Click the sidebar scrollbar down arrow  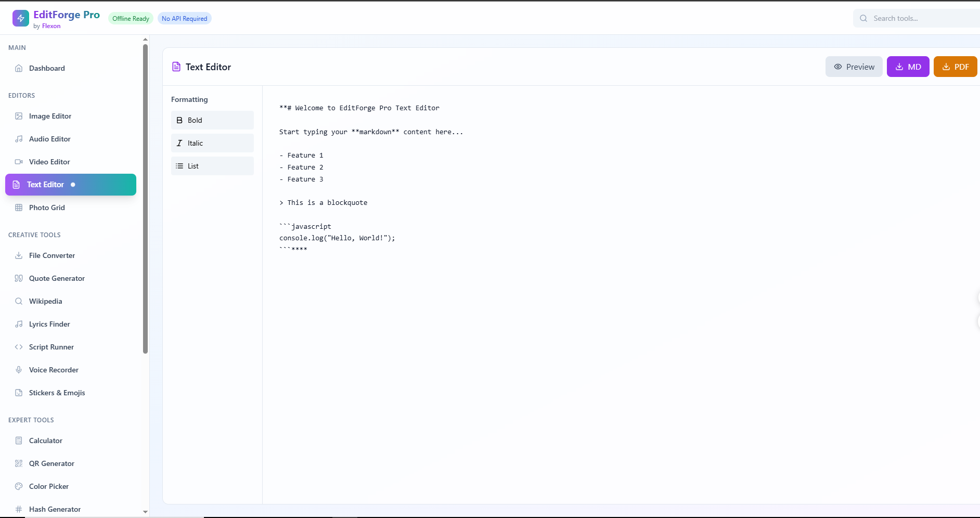point(145,512)
